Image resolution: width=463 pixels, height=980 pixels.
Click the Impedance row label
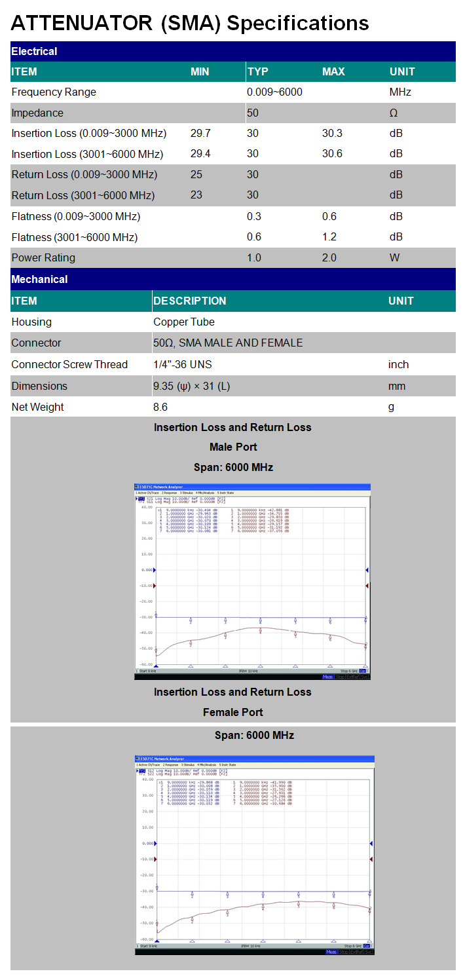[37, 113]
